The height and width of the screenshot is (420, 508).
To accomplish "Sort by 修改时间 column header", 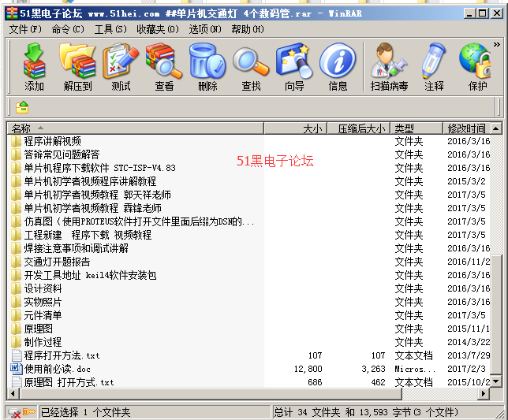I will click(466, 128).
